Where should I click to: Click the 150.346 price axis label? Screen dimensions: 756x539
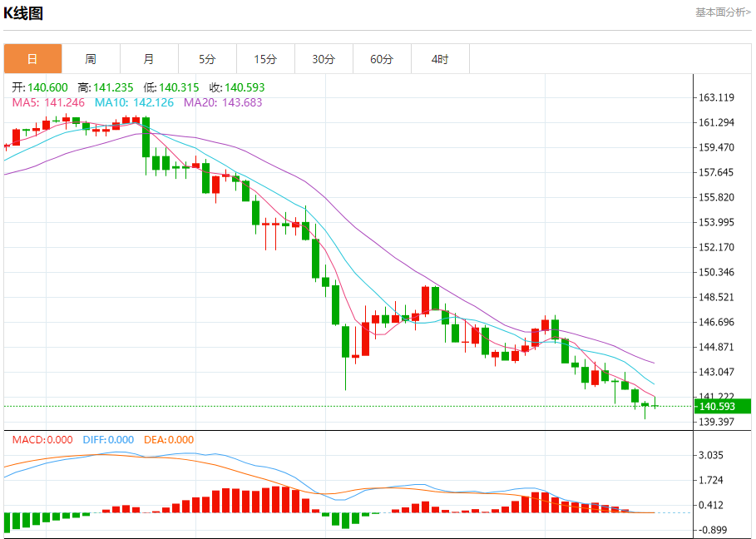click(716, 272)
